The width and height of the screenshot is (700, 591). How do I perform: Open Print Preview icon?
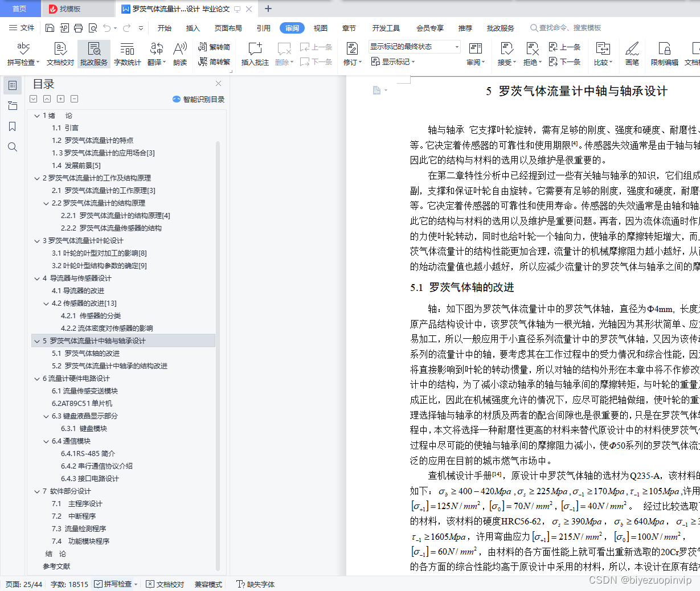click(92, 27)
